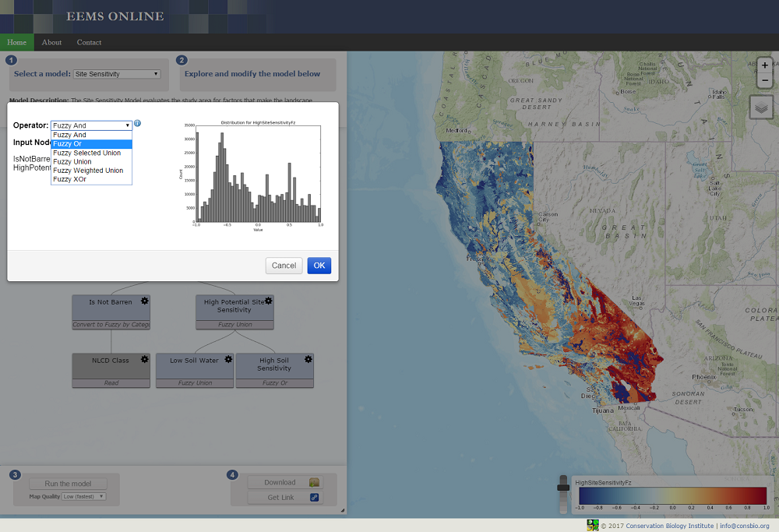This screenshot has height=532, width=779.
Task: Click the info icon beside Operator dropdown
Action: pos(137,123)
